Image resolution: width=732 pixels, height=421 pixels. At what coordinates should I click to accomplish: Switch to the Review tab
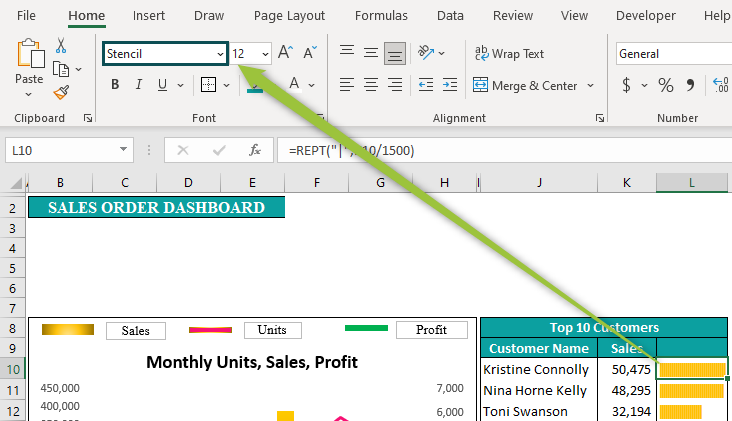pyautogui.click(x=513, y=16)
